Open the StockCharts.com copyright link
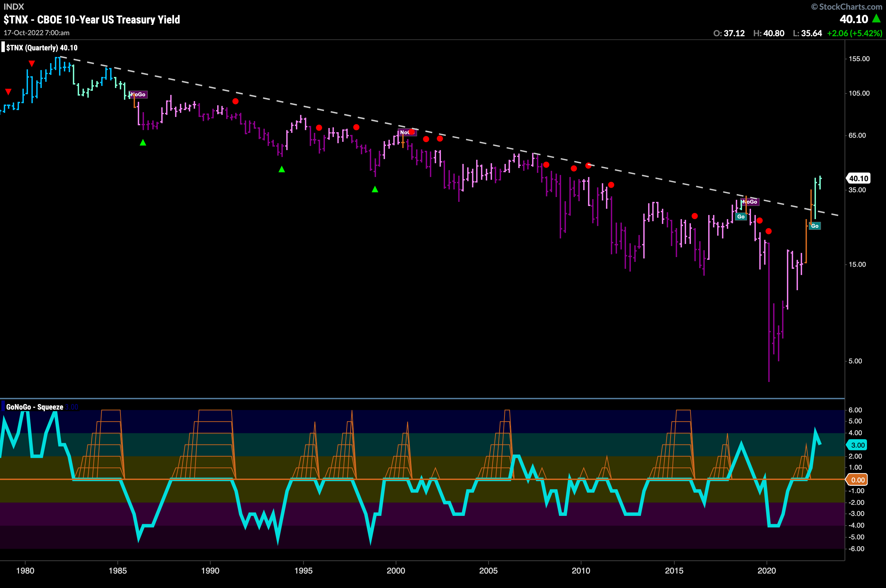The height and width of the screenshot is (588, 886). [x=847, y=7]
